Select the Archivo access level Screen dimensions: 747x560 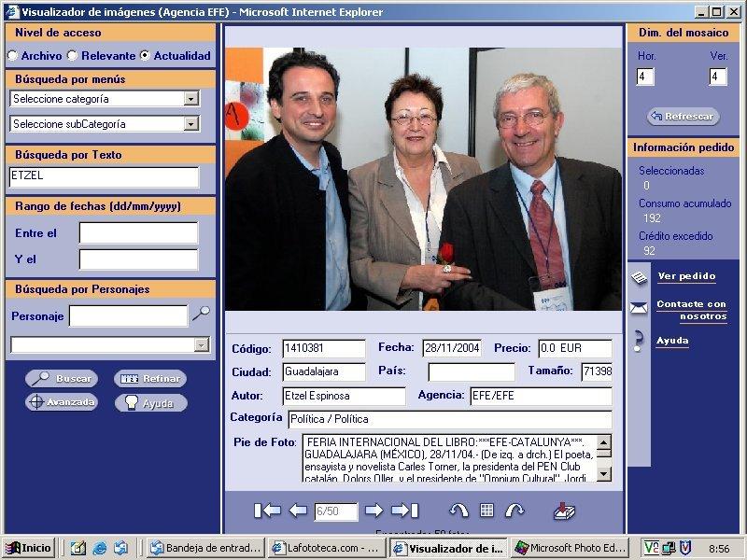tap(13, 56)
